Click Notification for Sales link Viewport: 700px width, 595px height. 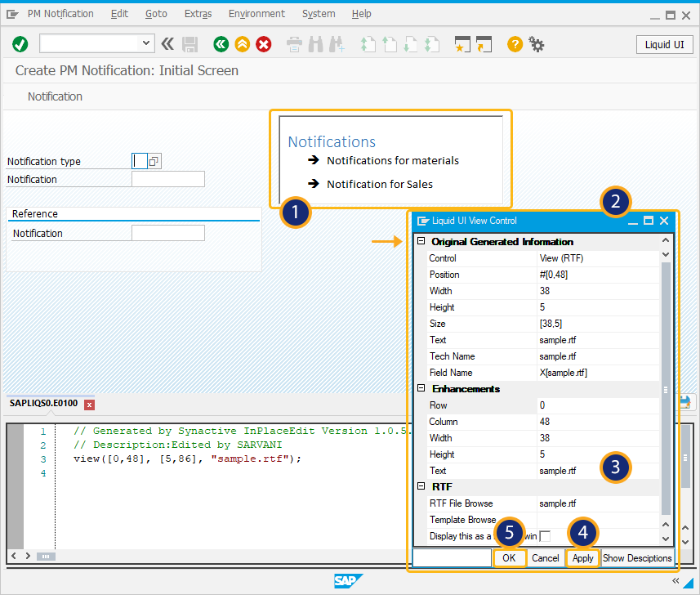click(380, 184)
